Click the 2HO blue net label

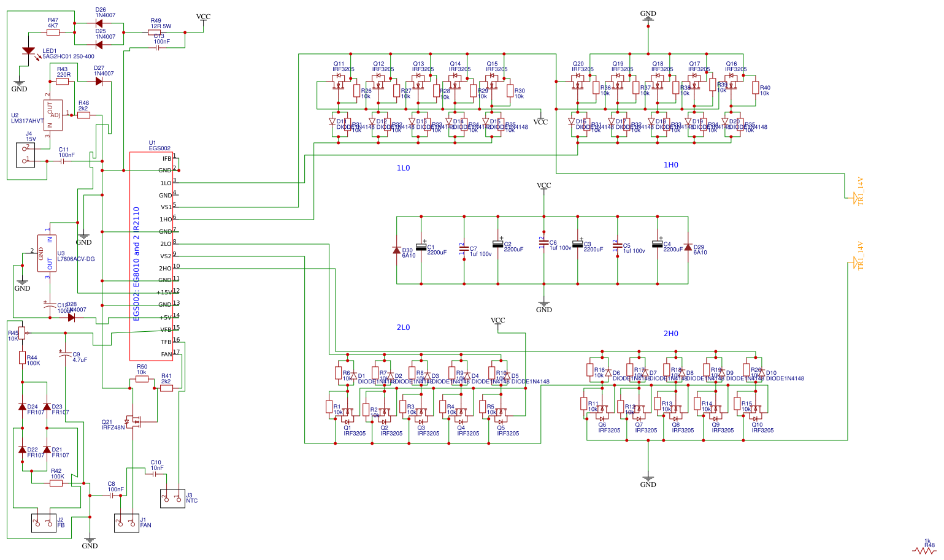pyautogui.click(x=671, y=334)
